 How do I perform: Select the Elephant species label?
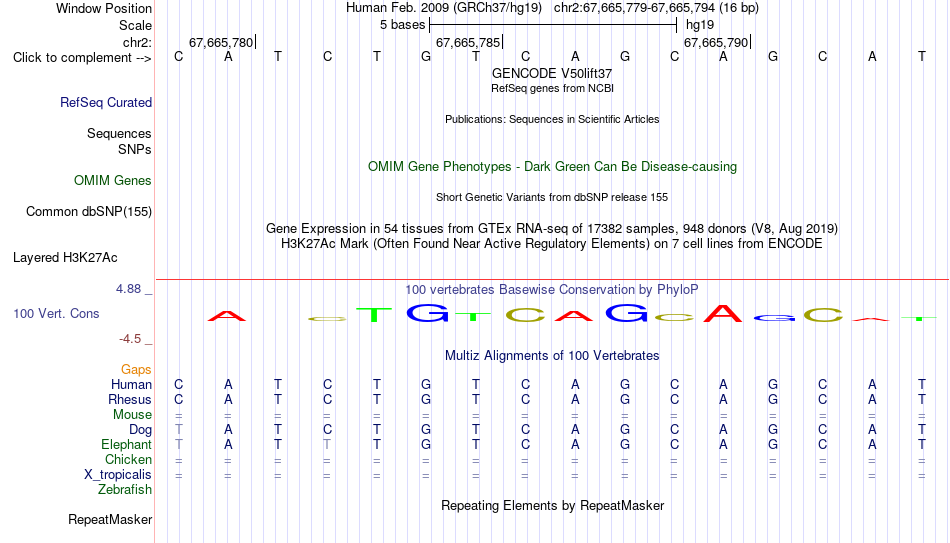(x=126, y=444)
